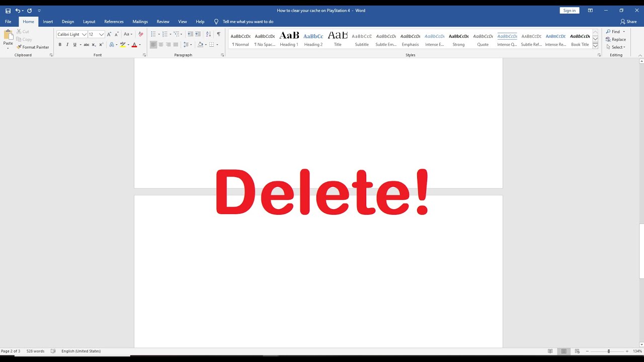Increase paragraph indent

pos(198,34)
